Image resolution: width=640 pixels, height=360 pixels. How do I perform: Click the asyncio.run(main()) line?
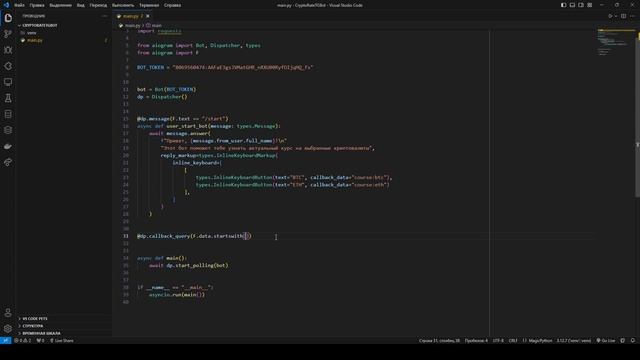coord(177,295)
